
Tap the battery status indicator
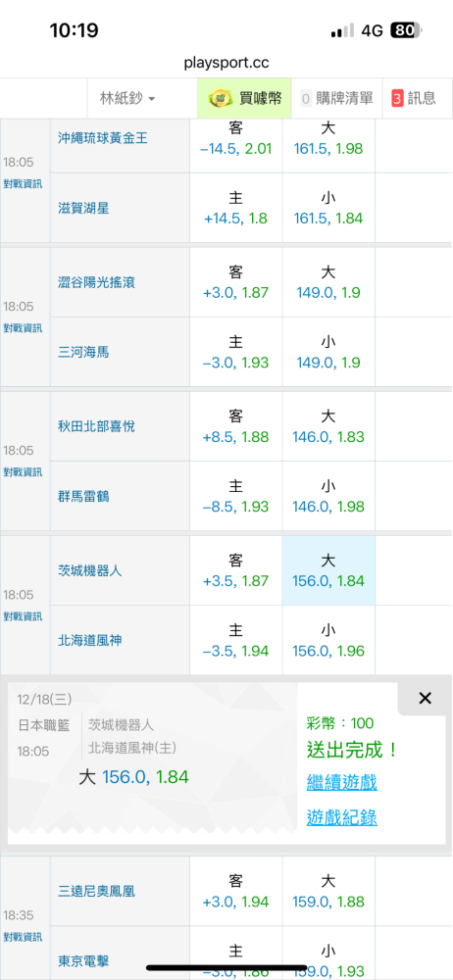pos(406,30)
